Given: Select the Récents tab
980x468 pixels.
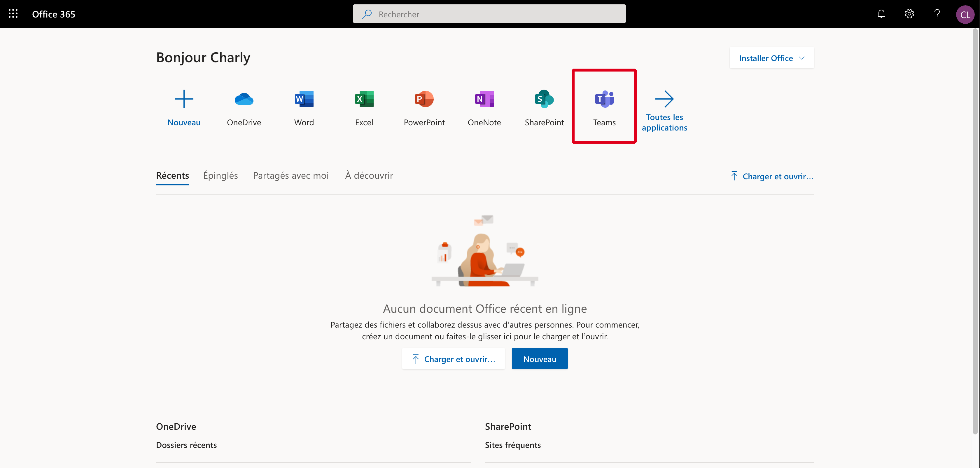Looking at the screenshot, I should point(172,175).
